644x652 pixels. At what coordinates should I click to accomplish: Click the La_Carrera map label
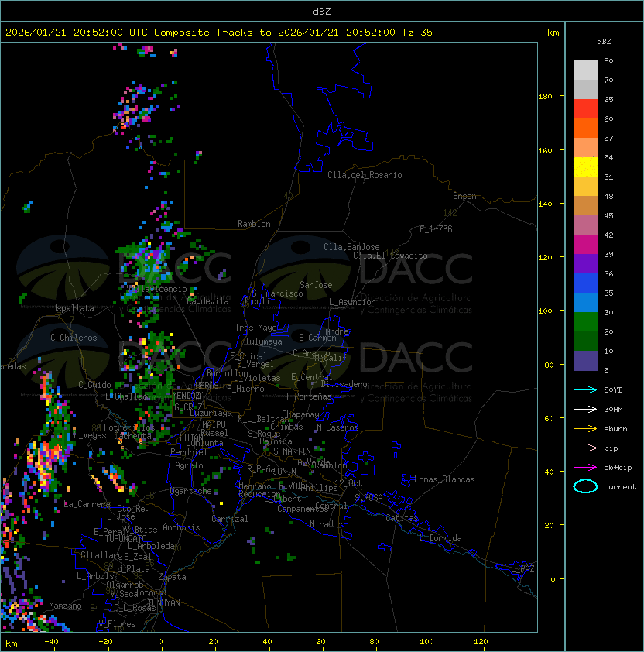(x=87, y=504)
